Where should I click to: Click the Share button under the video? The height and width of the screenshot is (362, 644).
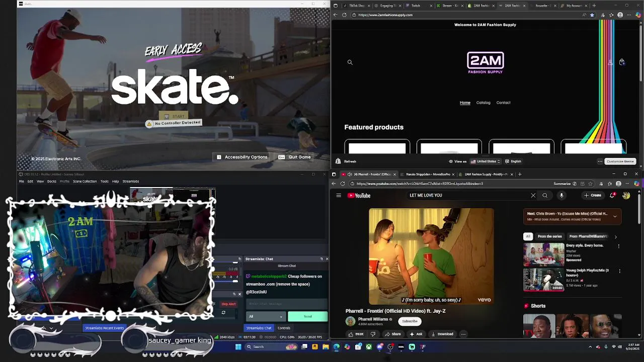point(393,334)
